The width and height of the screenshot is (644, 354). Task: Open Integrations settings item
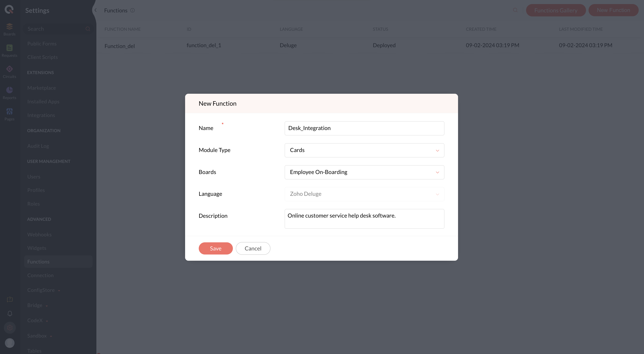(x=41, y=115)
